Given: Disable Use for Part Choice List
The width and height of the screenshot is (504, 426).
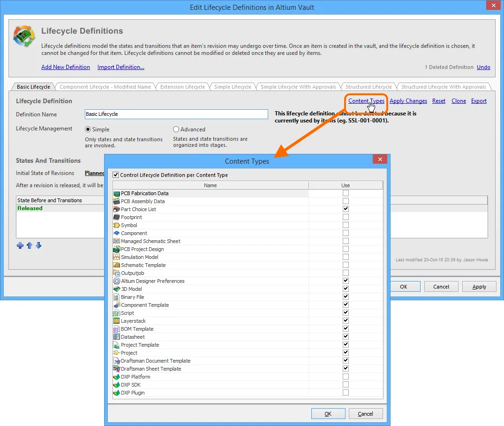Looking at the screenshot, I should coord(346,209).
